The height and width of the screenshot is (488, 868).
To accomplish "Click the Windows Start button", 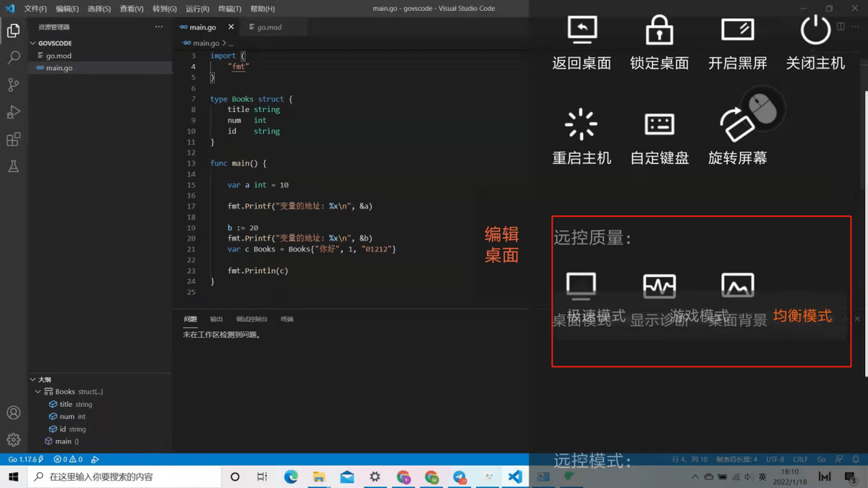I will tap(13, 477).
